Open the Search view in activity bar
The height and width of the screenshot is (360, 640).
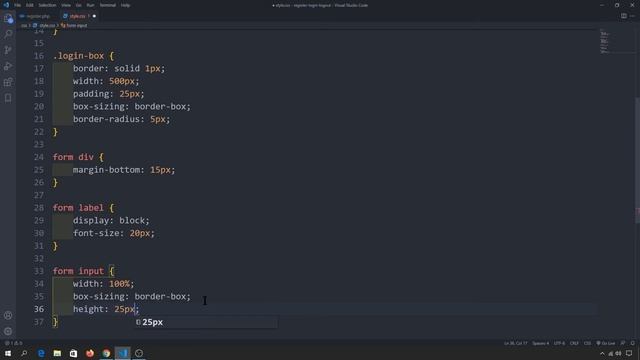pos(8,34)
